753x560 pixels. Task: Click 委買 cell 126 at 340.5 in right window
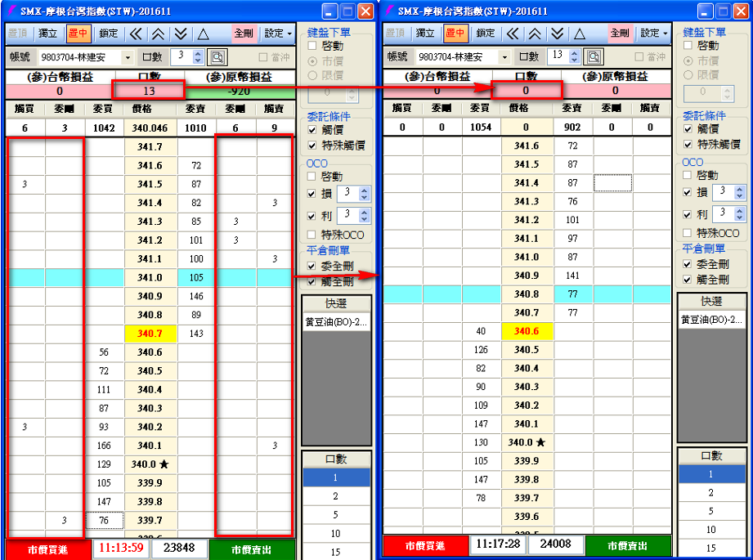click(482, 350)
